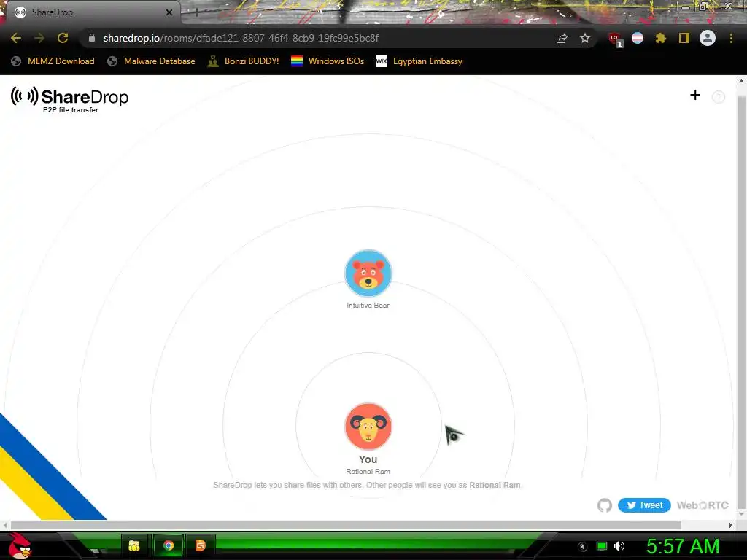Close the ShareDrop tab
747x560 pixels.
(169, 12)
